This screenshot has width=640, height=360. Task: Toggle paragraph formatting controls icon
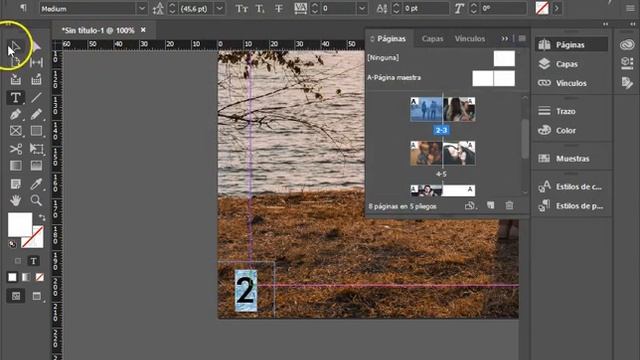[23, 8]
